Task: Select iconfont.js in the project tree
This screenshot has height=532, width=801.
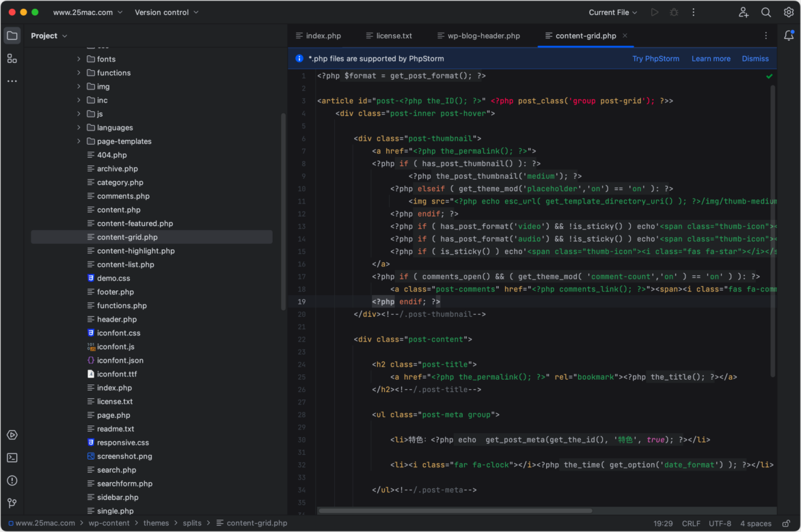Action: pyautogui.click(x=116, y=347)
